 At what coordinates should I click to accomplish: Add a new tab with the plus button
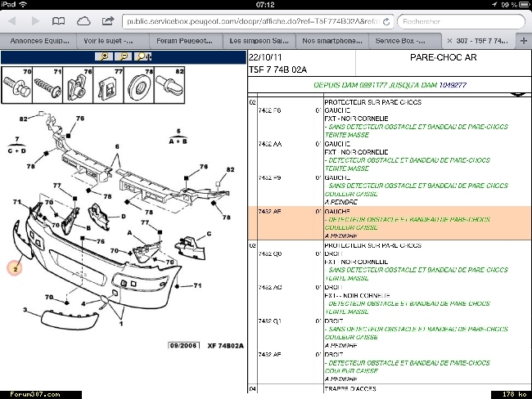(x=524, y=41)
